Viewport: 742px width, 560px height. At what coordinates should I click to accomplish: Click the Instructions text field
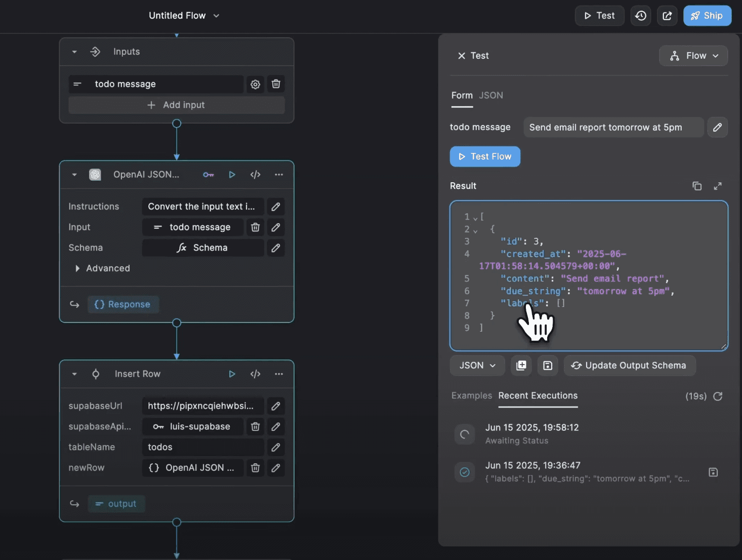[203, 207]
